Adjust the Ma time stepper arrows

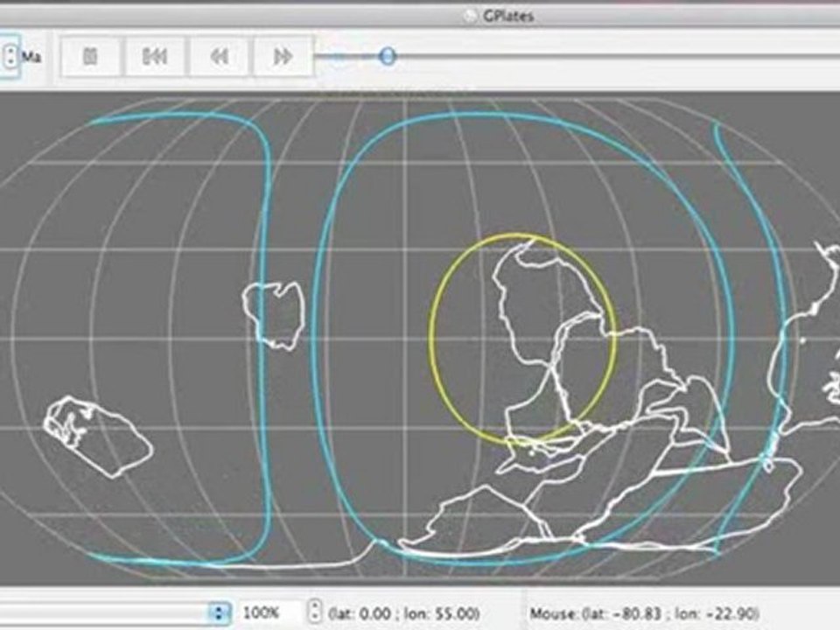point(10,56)
